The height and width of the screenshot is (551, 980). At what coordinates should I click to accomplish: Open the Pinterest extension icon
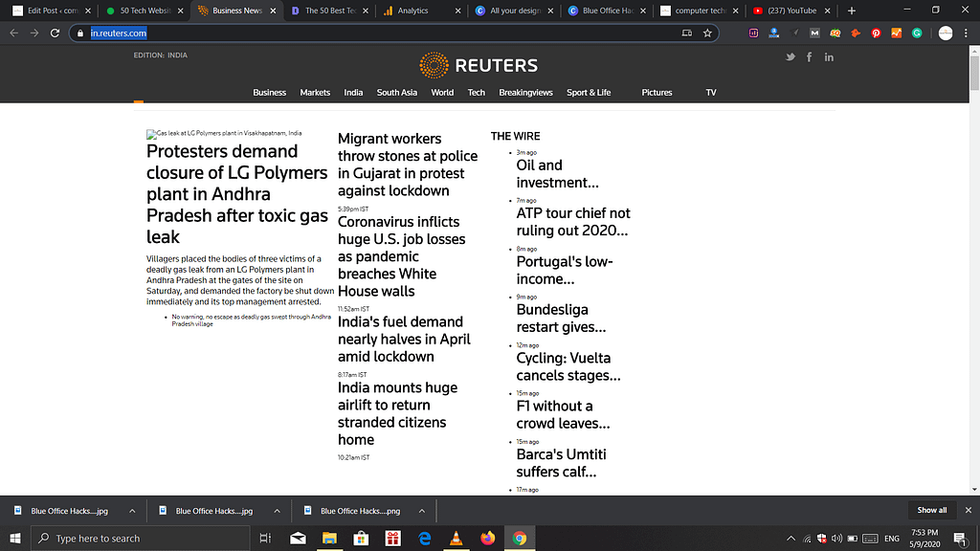click(876, 33)
